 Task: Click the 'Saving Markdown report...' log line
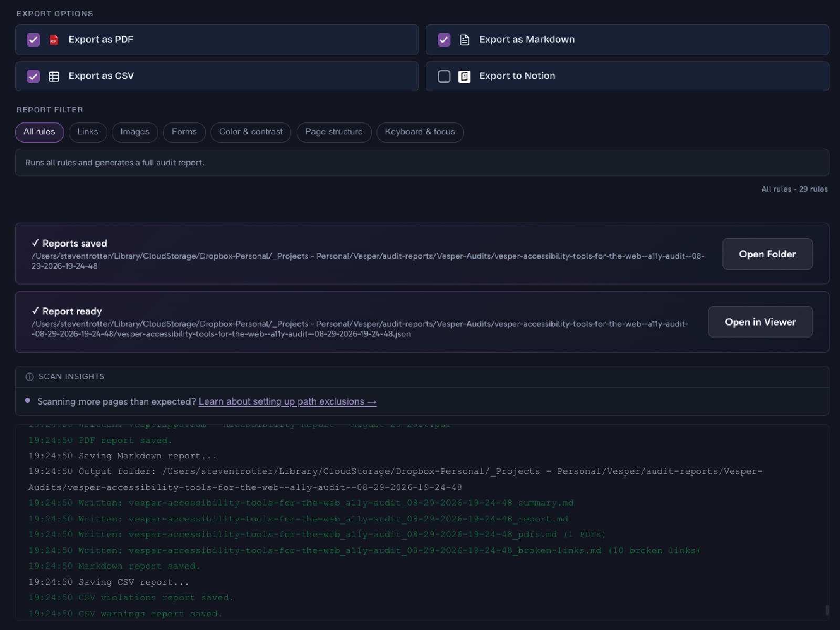tap(122, 456)
